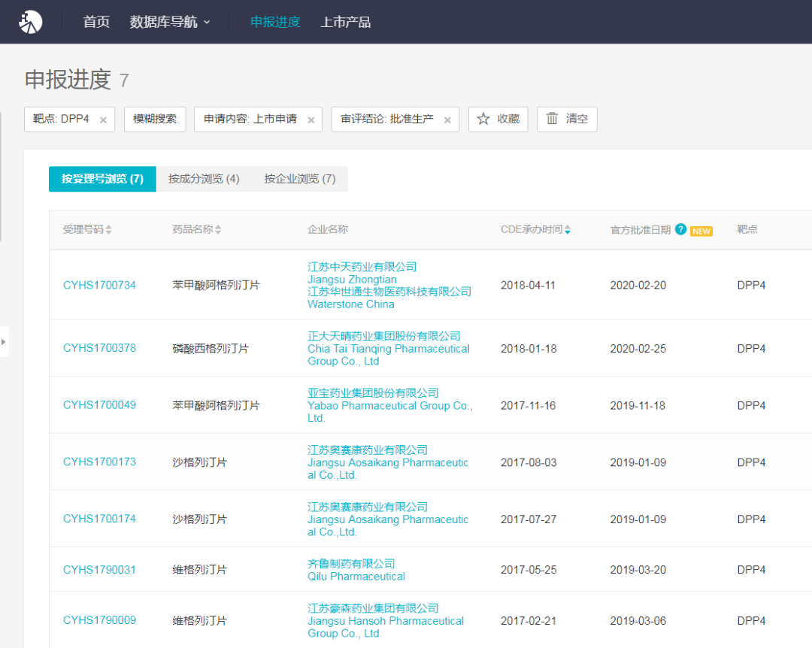
Task: Click 苯甲酸阿格列汀片 in the CYHS1700049 row
Action: 216,406
